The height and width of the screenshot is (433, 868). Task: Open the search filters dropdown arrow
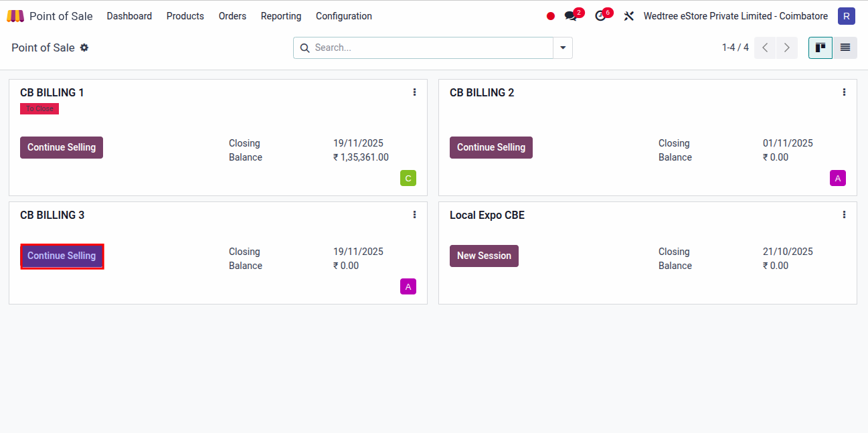point(563,48)
